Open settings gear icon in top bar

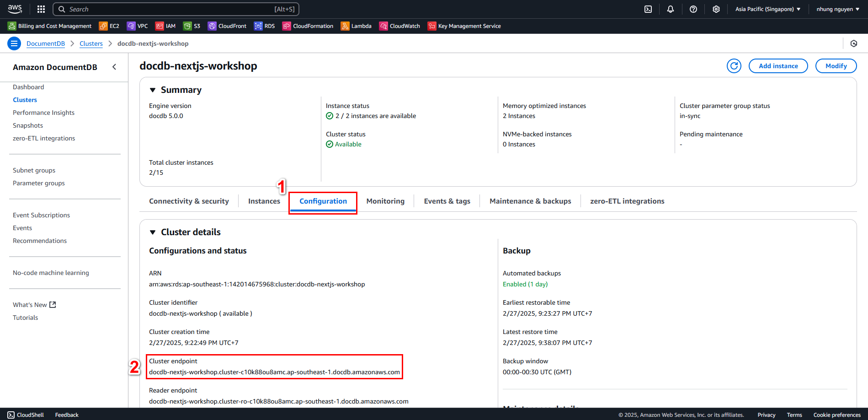point(716,9)
